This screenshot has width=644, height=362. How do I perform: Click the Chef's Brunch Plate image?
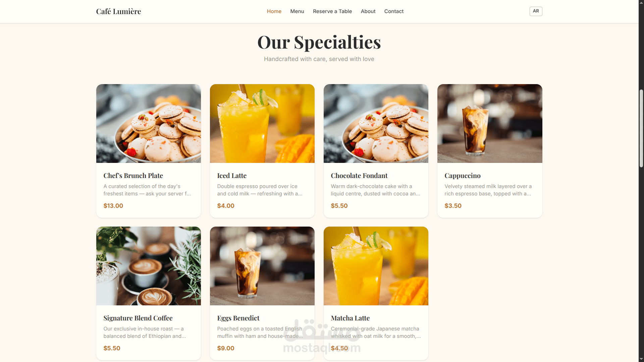149,123
